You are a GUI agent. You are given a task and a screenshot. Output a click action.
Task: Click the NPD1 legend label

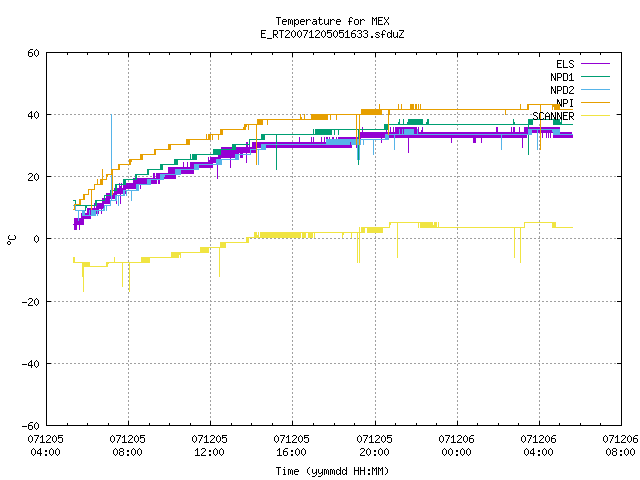(x=562, y=77)
